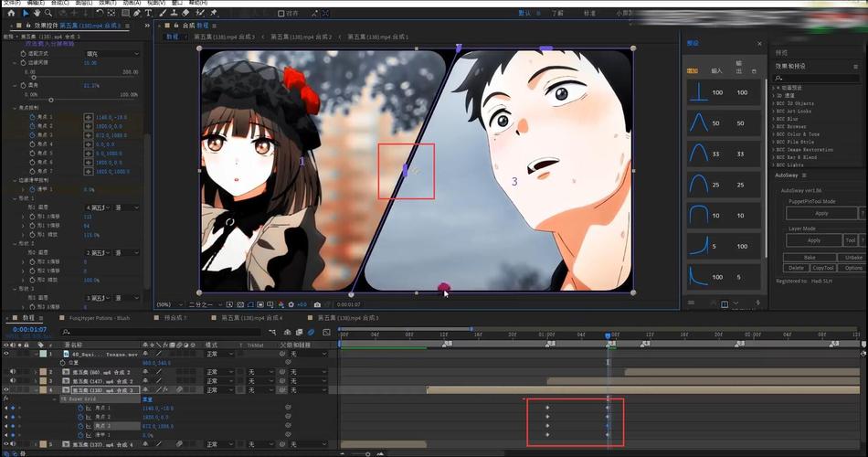The image size is (868, 457).
Task: Choose the 10/10 easing curve preset
Action: click(x=724, y=216)
